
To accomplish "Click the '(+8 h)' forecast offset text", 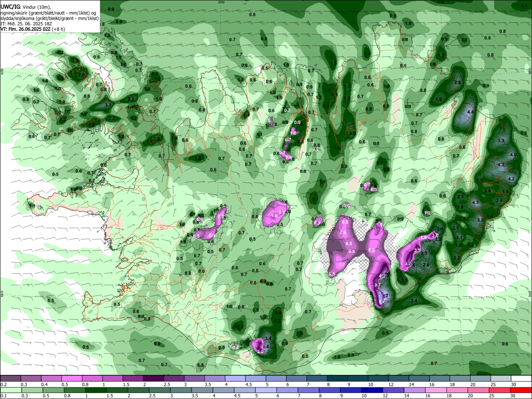I will (x=58, y=29).
